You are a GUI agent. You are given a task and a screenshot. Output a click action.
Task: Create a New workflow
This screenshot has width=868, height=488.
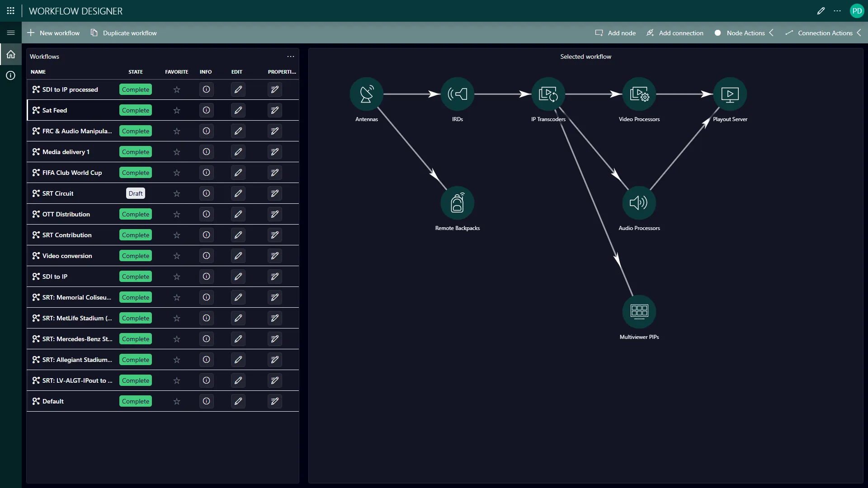pyautogui.click(x=53, y=33)
